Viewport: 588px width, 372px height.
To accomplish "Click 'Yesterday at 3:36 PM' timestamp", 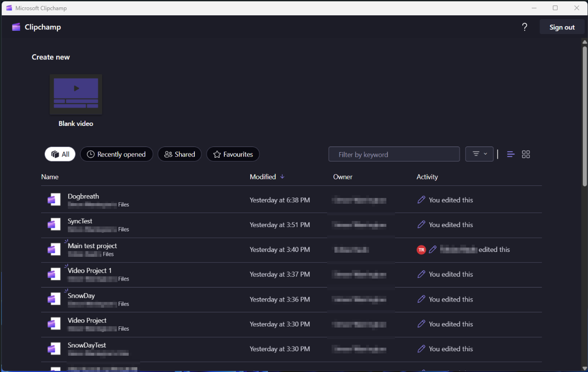I will click(279, 299).
